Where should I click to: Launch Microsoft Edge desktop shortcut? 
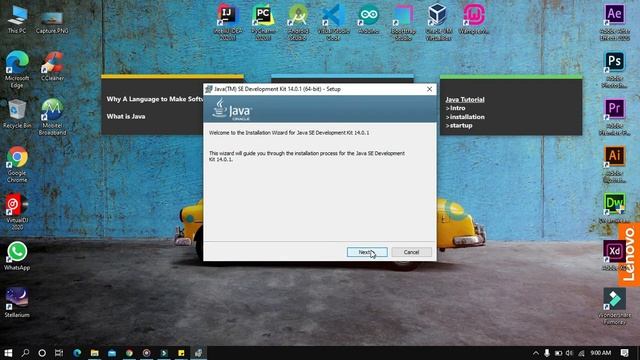click(17, 69)
